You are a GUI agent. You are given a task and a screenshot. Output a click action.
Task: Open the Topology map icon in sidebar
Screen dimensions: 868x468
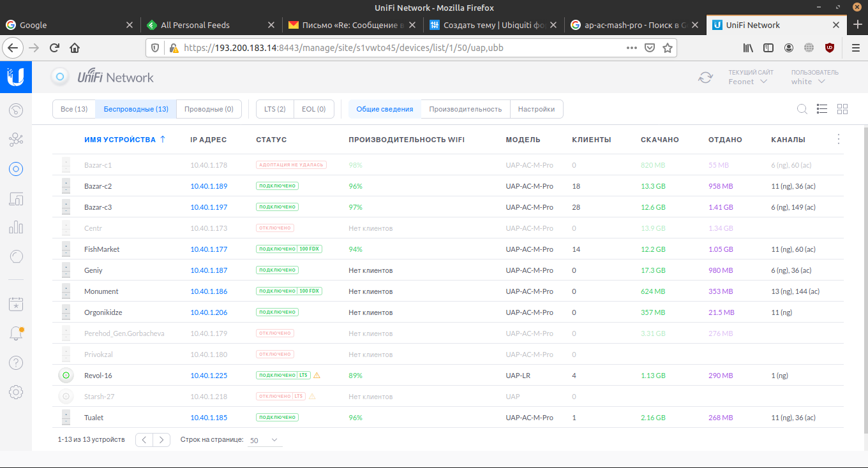click(16, 140)
